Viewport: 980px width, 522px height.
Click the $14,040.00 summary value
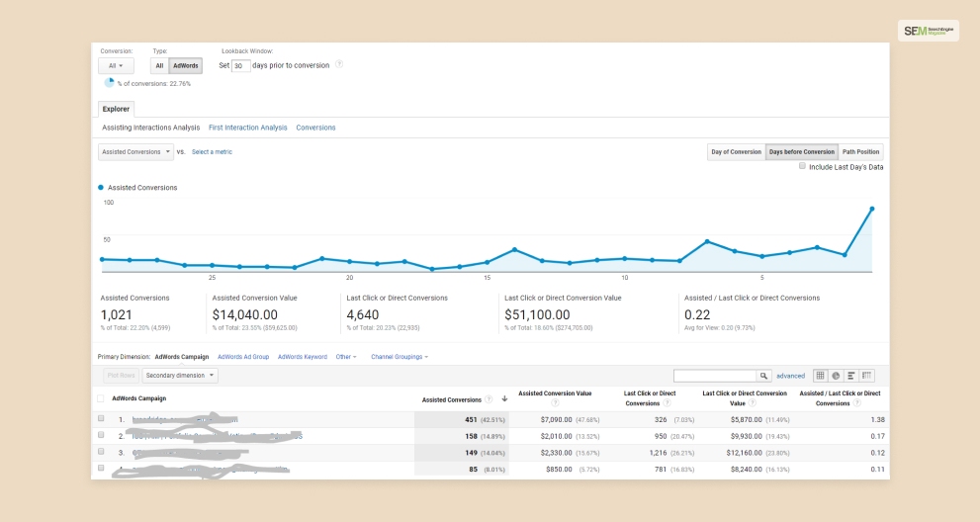click(245, 315)
